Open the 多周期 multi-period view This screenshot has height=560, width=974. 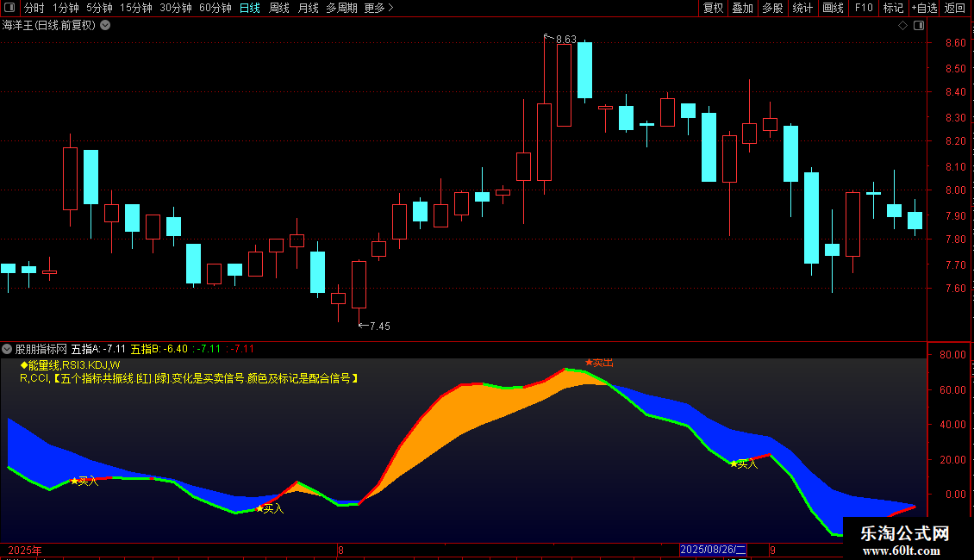(341, 8)
